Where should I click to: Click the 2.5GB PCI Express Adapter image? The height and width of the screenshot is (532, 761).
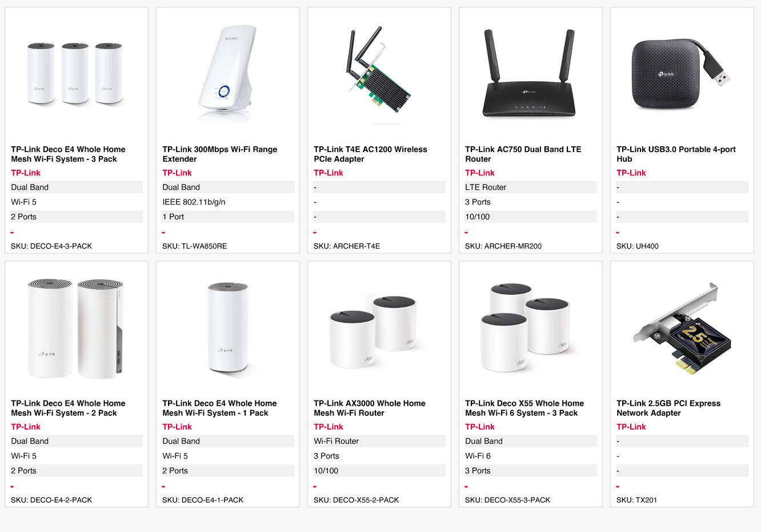tap(681, 327)
